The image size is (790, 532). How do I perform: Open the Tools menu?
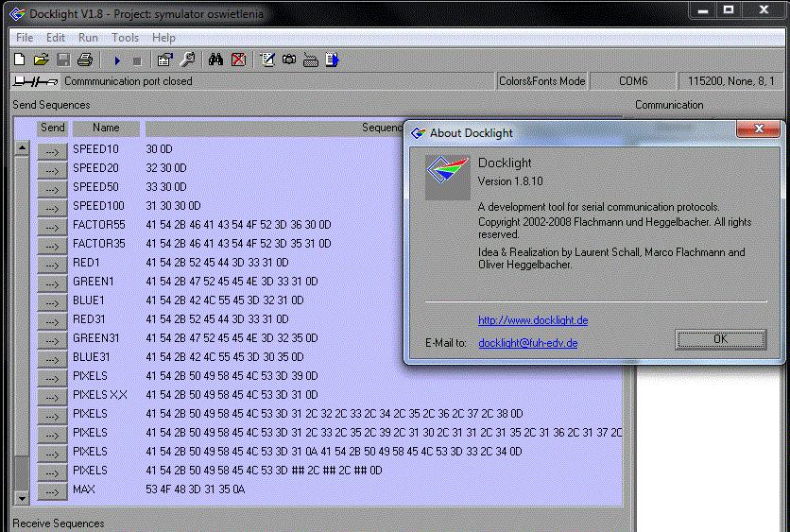pyautogui.click(x=125, y=38)
